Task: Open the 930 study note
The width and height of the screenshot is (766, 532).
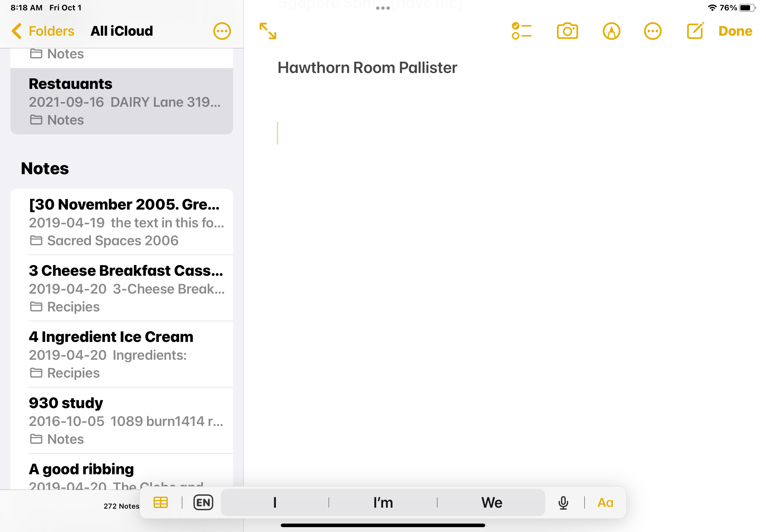Action: click(127, 420)
